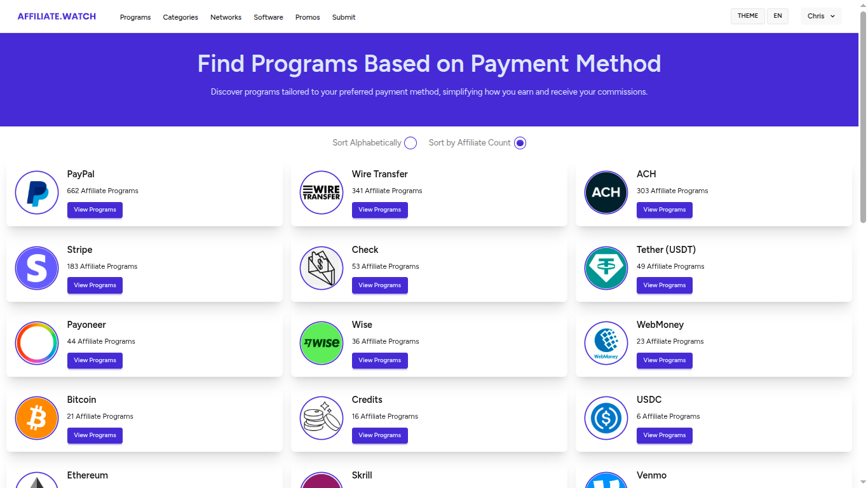
Task: Open the Chris account dropdown
Action: [821, 16]
